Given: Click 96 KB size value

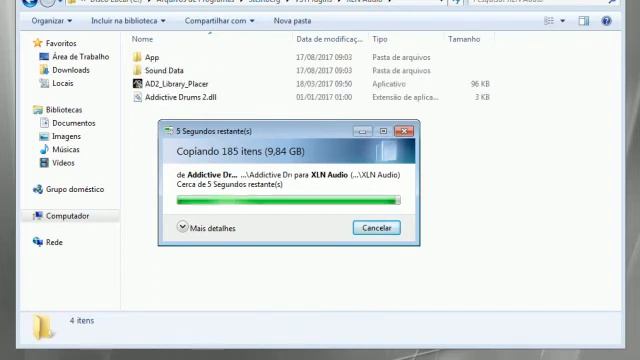Looking at the screenshot, I should (x=480, y=84).
